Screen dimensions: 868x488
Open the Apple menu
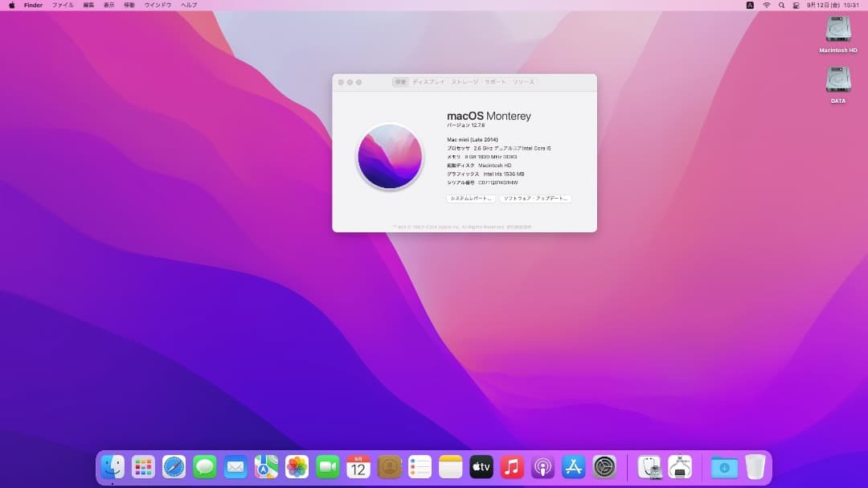pos(10,5)
